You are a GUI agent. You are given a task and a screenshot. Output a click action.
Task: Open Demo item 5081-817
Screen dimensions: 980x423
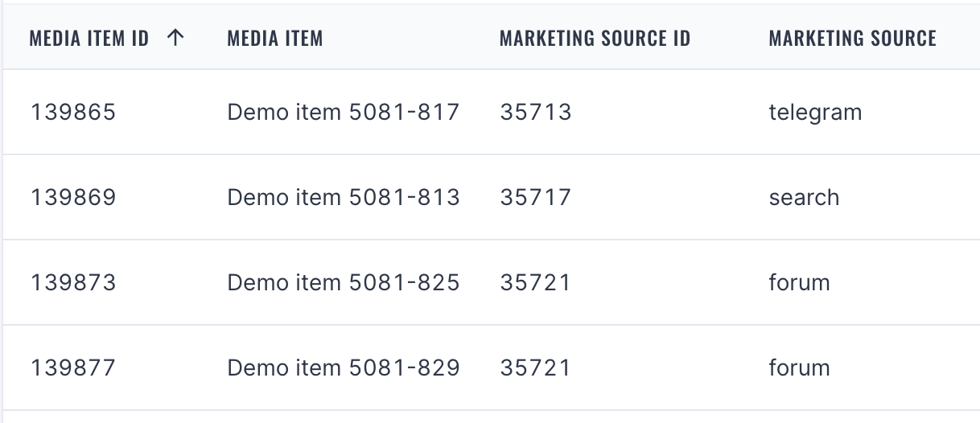pos(344,112)
